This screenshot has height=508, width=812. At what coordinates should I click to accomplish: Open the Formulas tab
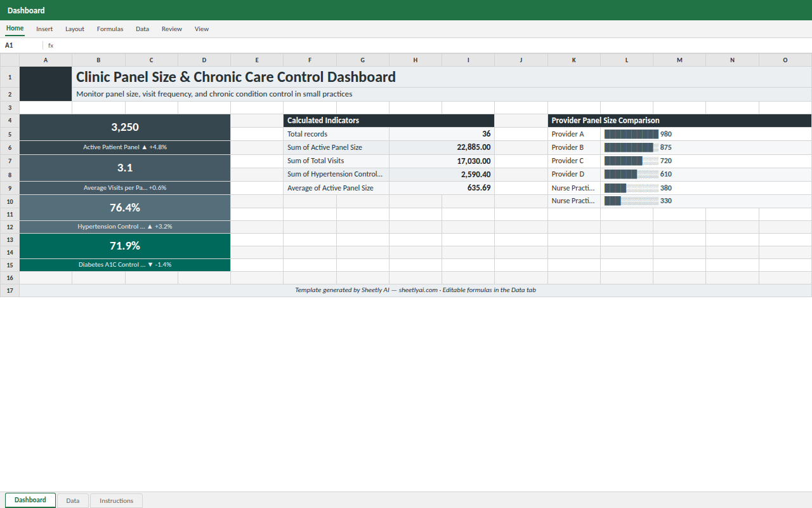click(x=110, y=29)
